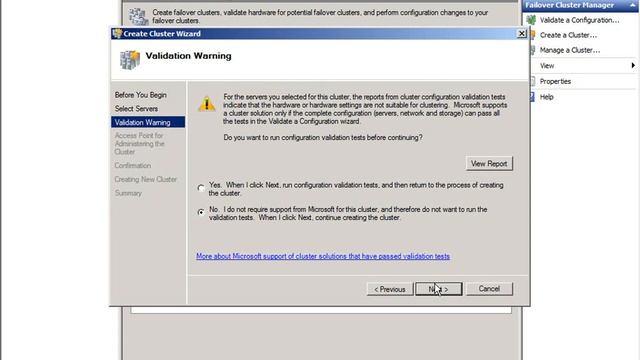Screen dimensions: 640x360
Task: Collapse the Failover Cluster Manager actions header
Action: (632, 5)
